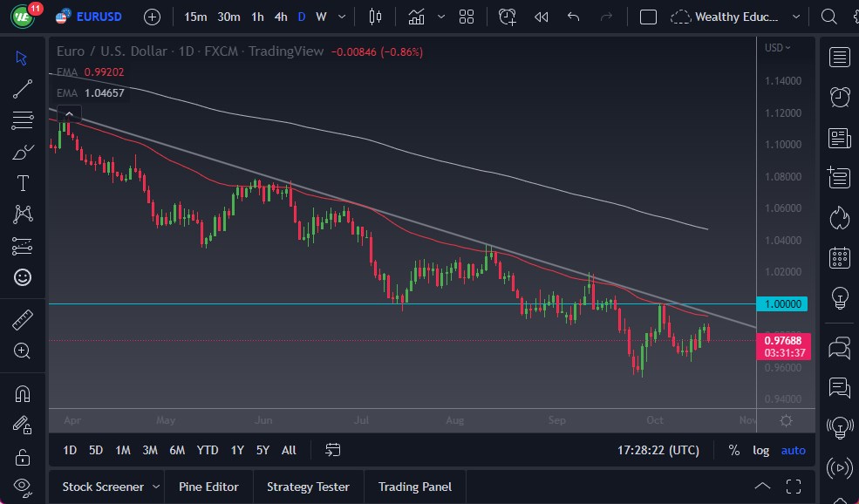The height and width of the screenshot is (504, 859).
Task: Enable logarithmic scale with the log button
Action: [x=760, y=450]
